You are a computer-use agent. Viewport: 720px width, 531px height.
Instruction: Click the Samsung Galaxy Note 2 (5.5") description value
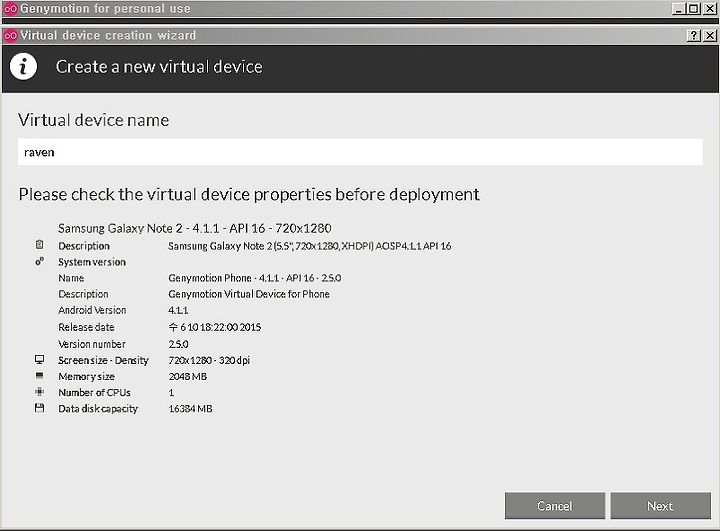coord(309,246)
